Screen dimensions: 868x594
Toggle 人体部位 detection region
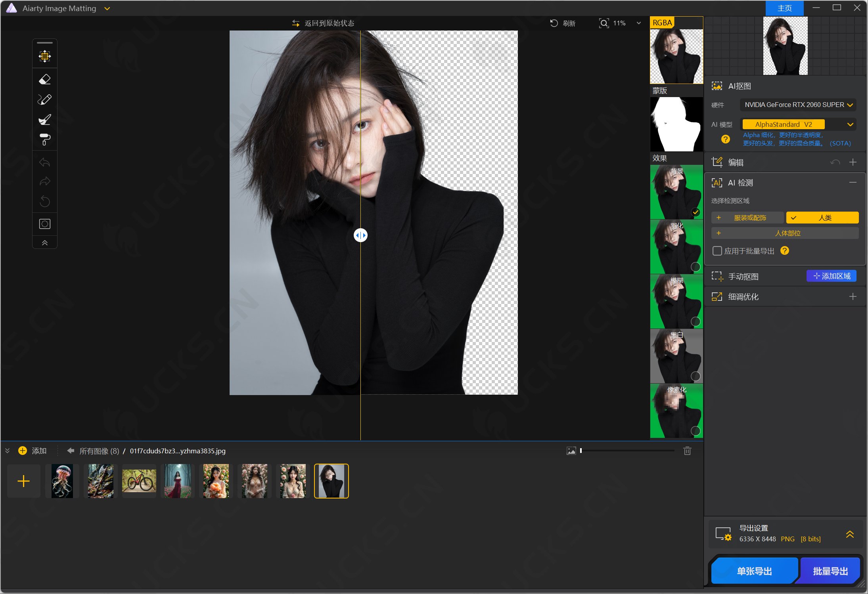(785, 233)
